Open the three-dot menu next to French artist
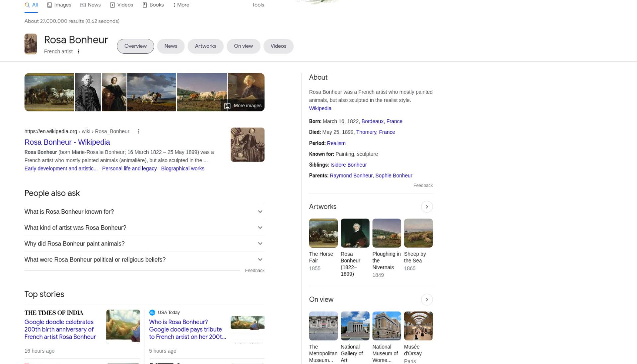The height and width of the screenshot is (364, 637). pyautogui.click(x=79, y=51)
